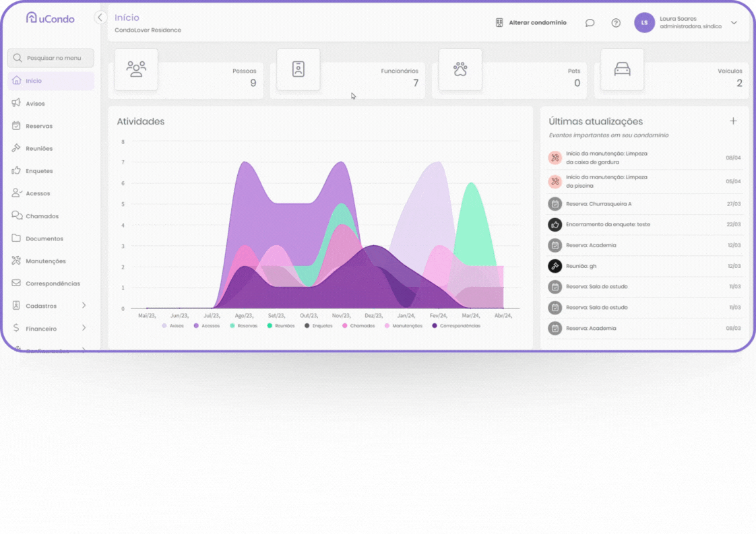Toggle Manutenções series in chart legend

coord(403,326)
